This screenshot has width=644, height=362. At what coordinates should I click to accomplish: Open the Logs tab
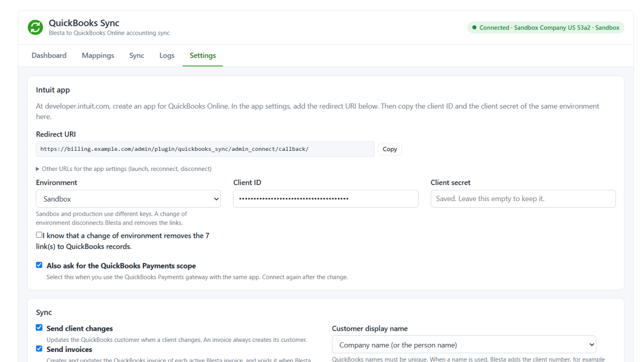(x=167, y=55)
